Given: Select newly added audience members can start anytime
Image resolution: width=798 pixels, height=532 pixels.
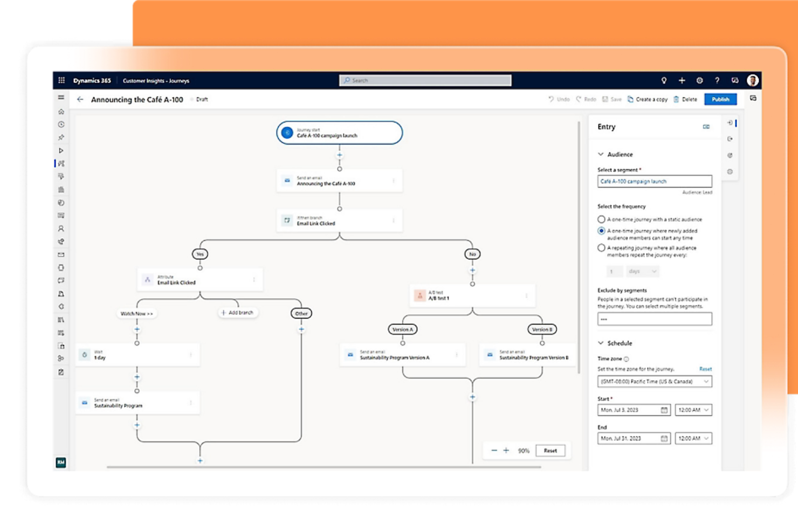Looking at the screenshot, I should (x=601, y=231).
